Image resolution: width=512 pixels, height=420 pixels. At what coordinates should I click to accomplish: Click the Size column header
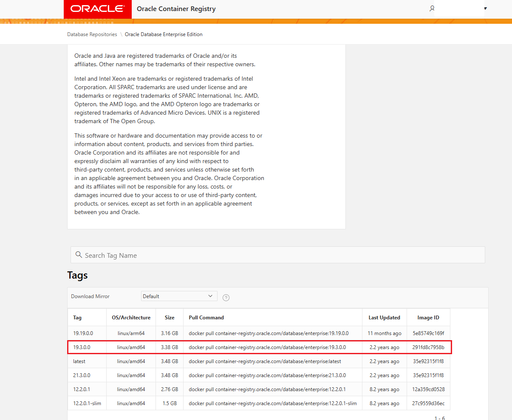pos(170,318)
